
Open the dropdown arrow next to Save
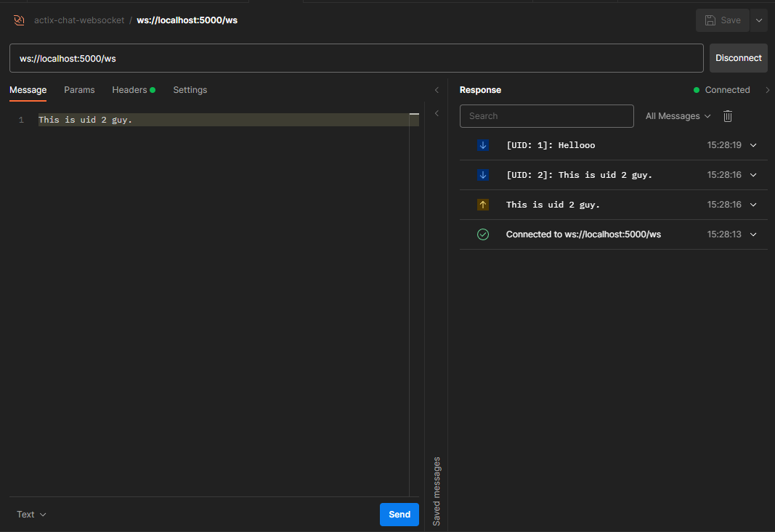click(x=759, y=20)
